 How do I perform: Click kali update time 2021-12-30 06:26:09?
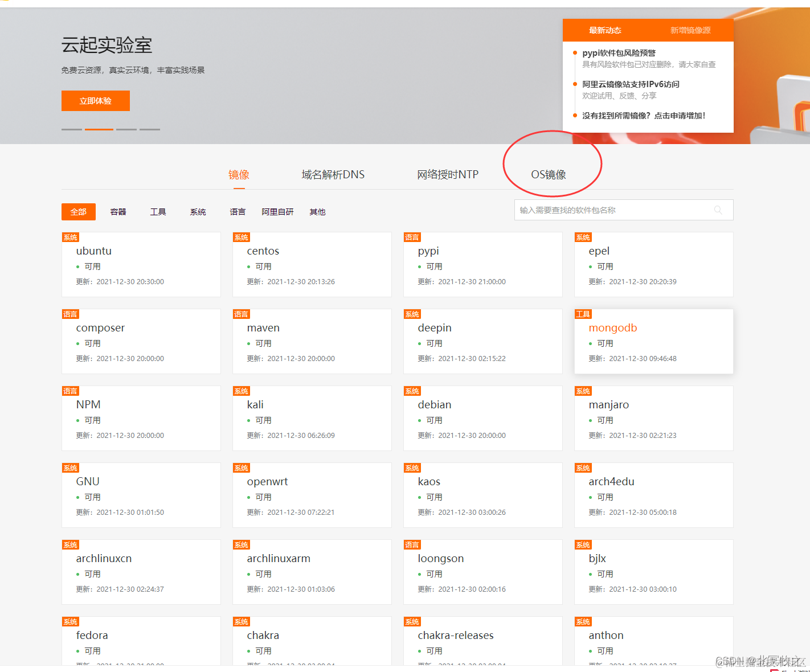[x=301, y=436]
